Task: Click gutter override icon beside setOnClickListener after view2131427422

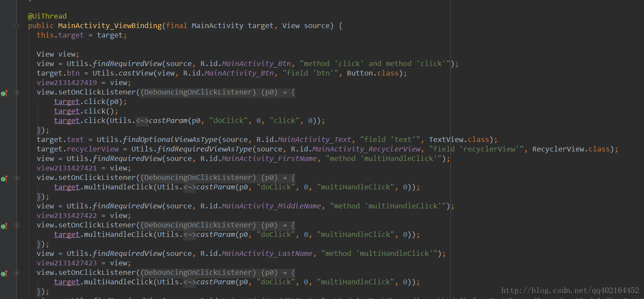Action: (4, 226)
